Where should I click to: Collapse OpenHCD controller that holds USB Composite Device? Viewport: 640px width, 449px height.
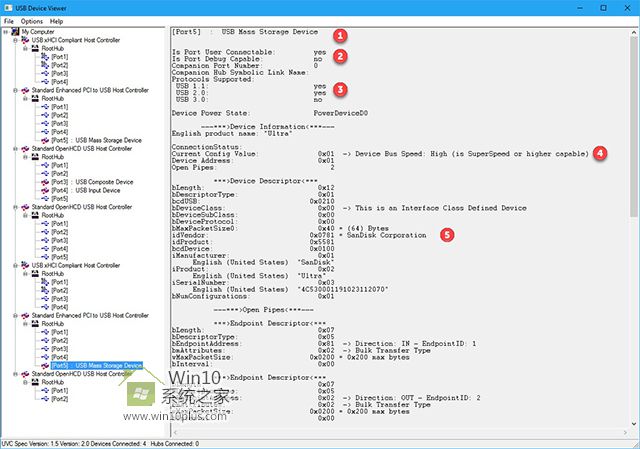[16, 149]
